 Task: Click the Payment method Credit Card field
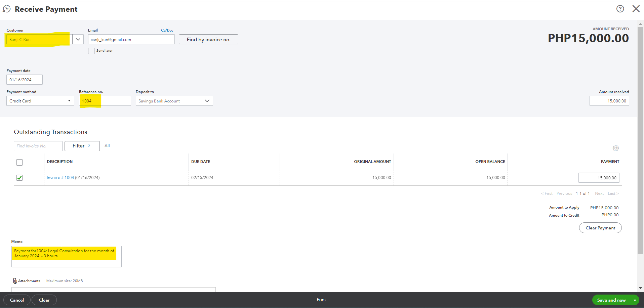(x=36, y=101)
